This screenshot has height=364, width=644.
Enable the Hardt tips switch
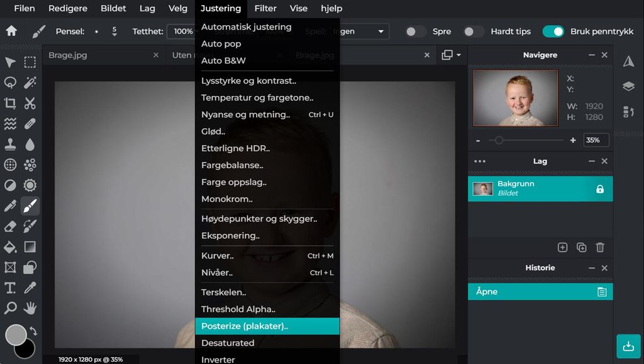click(474, 31)
